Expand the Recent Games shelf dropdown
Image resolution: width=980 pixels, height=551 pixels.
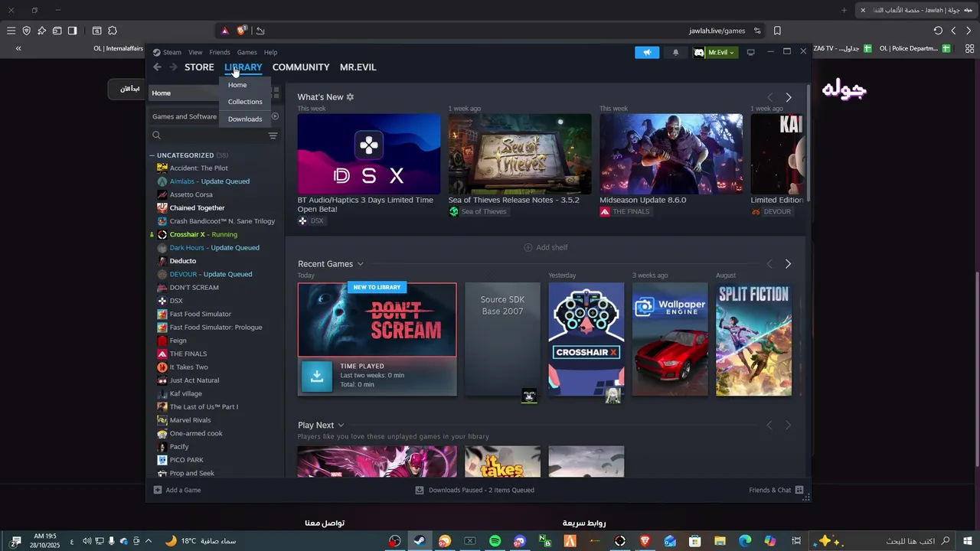361,264
